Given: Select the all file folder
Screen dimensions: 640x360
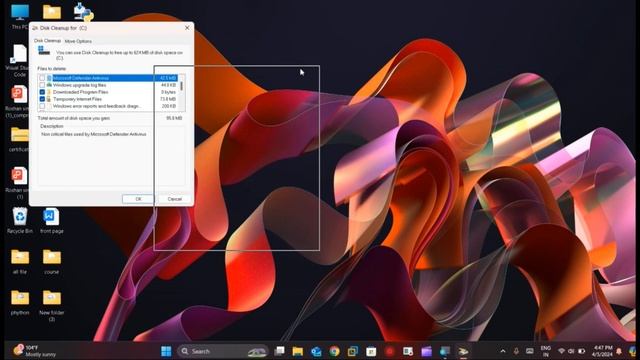Looking at the screenshot, I should [20, 261].
